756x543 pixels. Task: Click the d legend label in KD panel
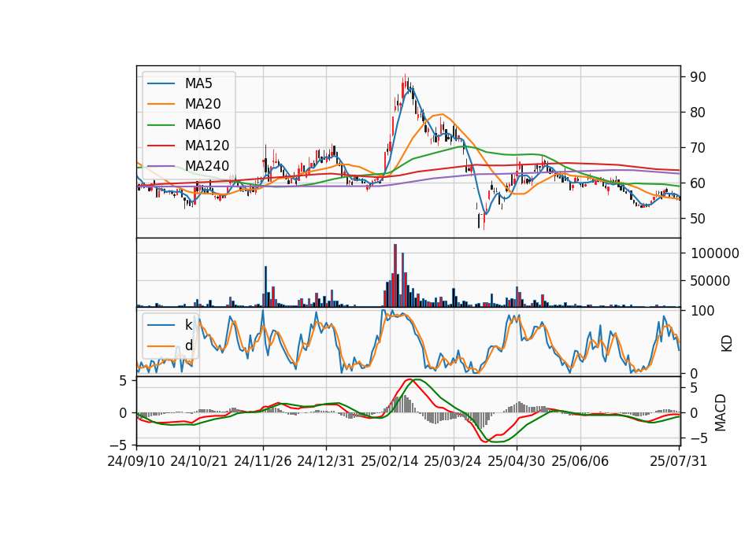pyautogui.click(x=188, y=345)
